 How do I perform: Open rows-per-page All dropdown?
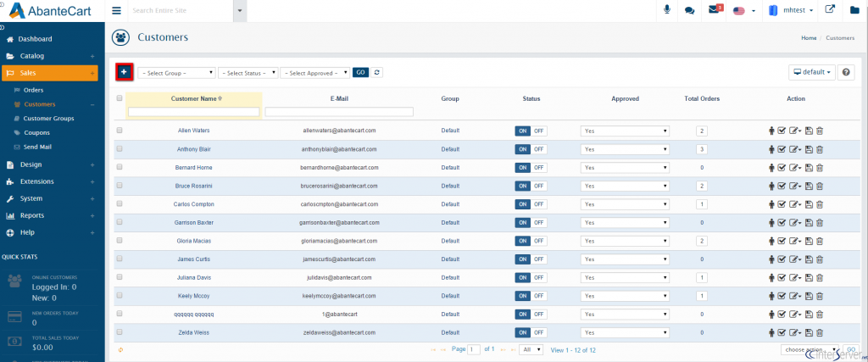pos(532,350)
